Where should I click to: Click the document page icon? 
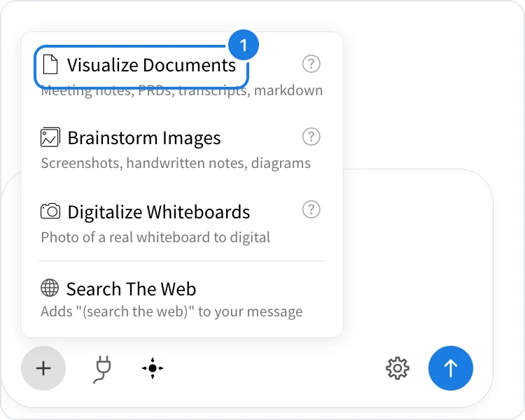[x=50, y=64]
